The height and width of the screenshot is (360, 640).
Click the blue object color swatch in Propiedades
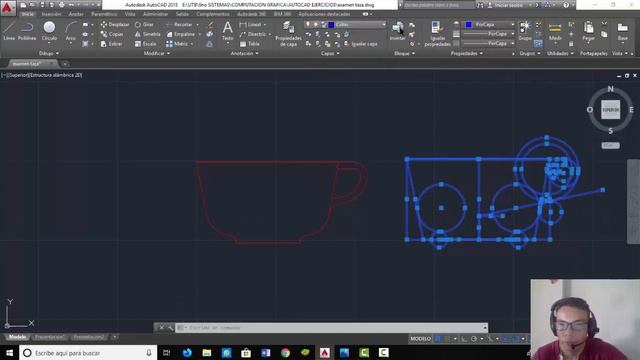coord(469,24)
